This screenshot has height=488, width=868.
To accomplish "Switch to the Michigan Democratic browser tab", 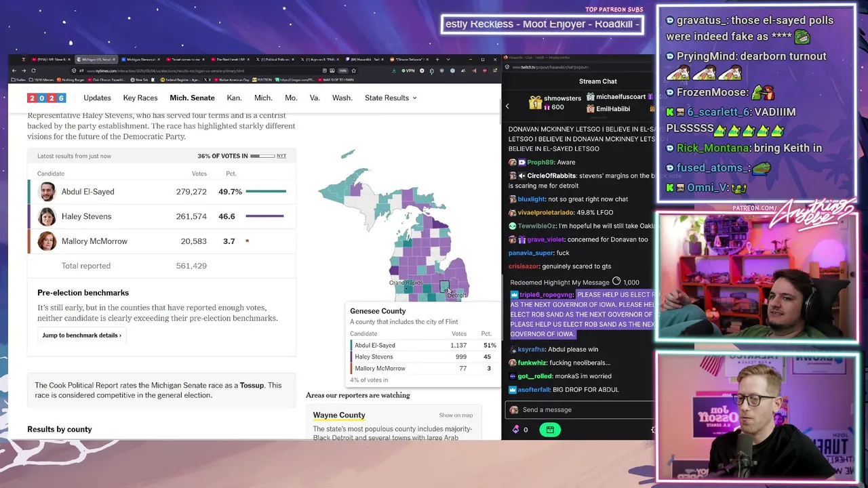I will click(x=142, y=60).
